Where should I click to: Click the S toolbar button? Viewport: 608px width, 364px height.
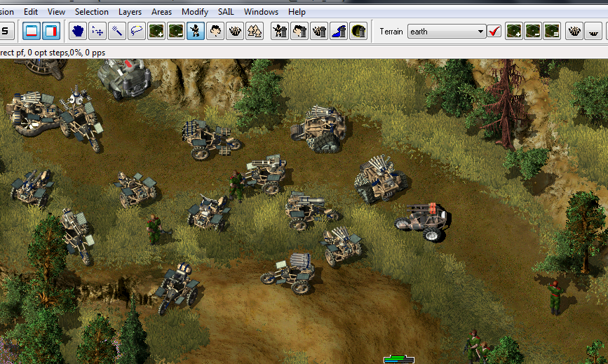click(6, 31)
